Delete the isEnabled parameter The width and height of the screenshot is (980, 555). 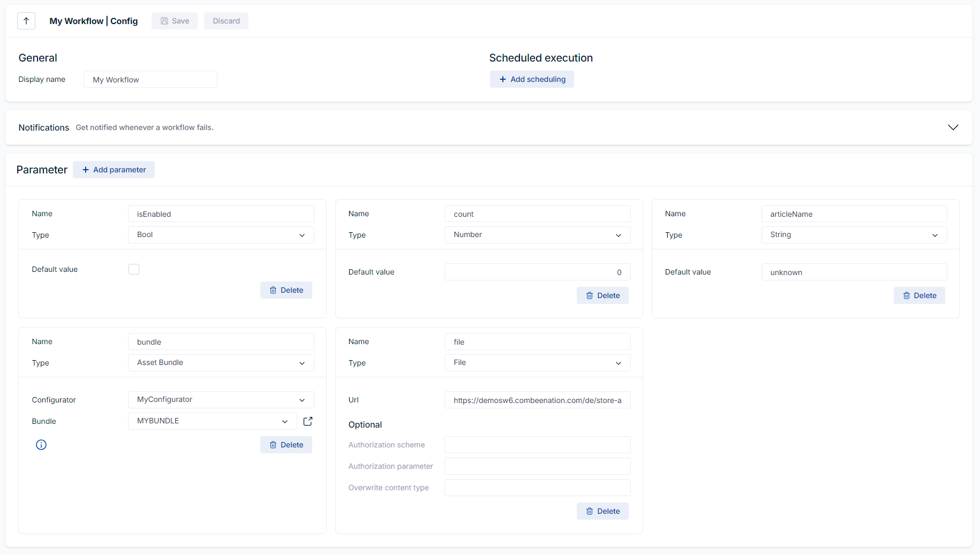(x=286, y=290)
